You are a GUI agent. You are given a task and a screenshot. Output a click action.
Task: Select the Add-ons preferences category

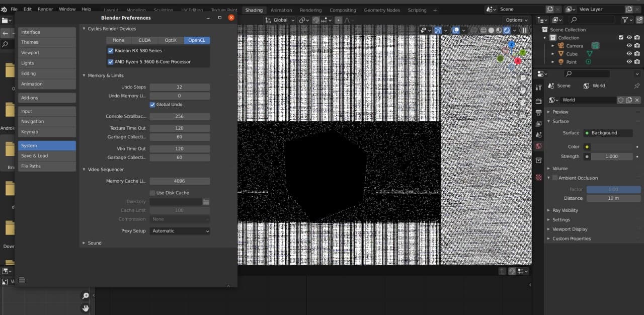pos(47,98)
